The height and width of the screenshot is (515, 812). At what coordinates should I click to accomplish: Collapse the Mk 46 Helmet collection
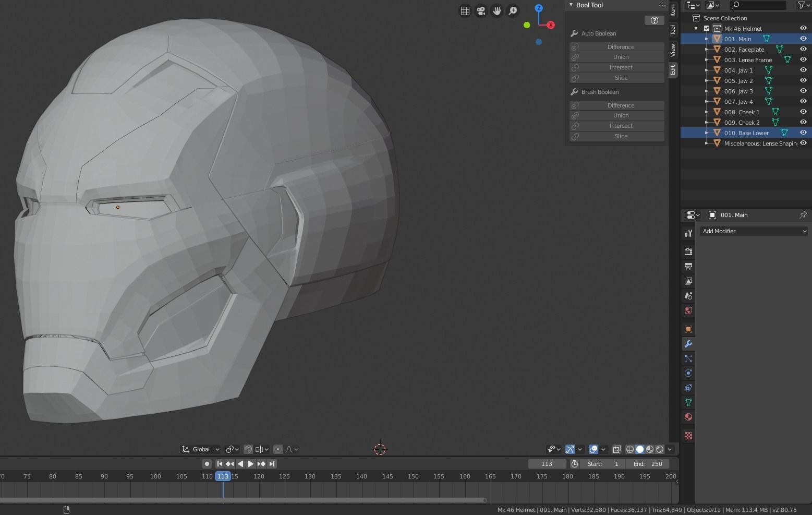pyautogui.click(x=696, y=29)
